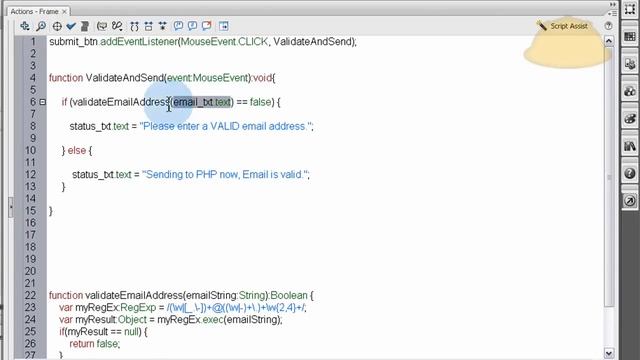
Task: Open the Actions panel options menu
Action: coord(613,13)
